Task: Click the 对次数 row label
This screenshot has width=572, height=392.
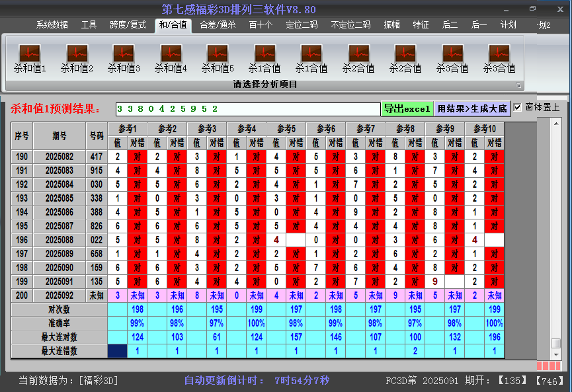Action: (60, 309)
